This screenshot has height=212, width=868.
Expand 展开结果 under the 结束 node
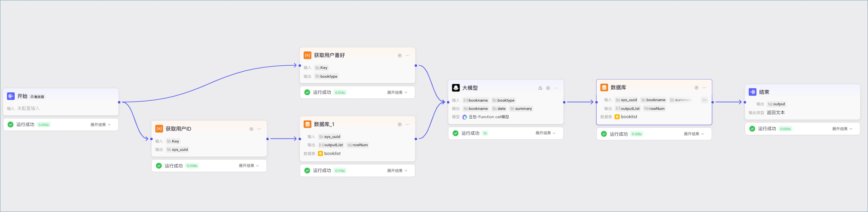(x=842, y=129)
